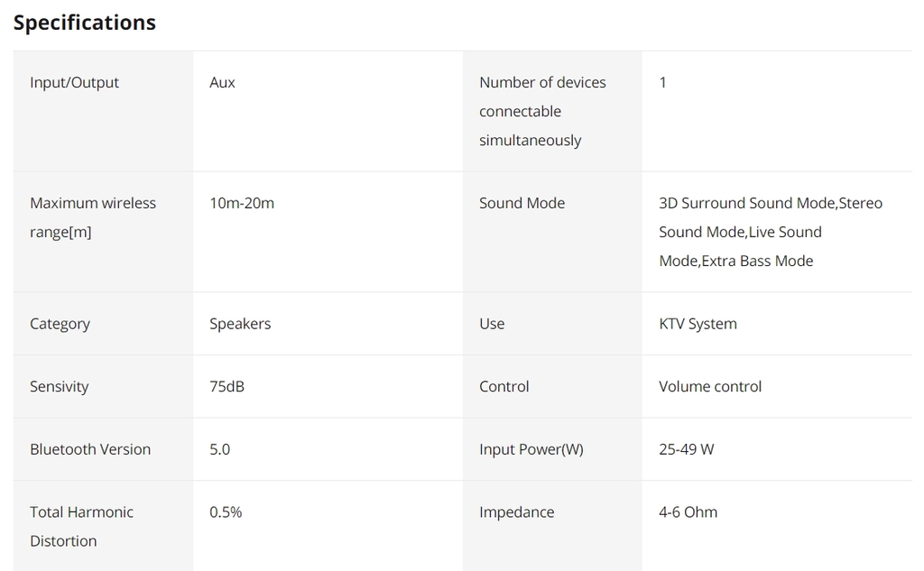Click the Specifications heading

(x=85, y=23)
